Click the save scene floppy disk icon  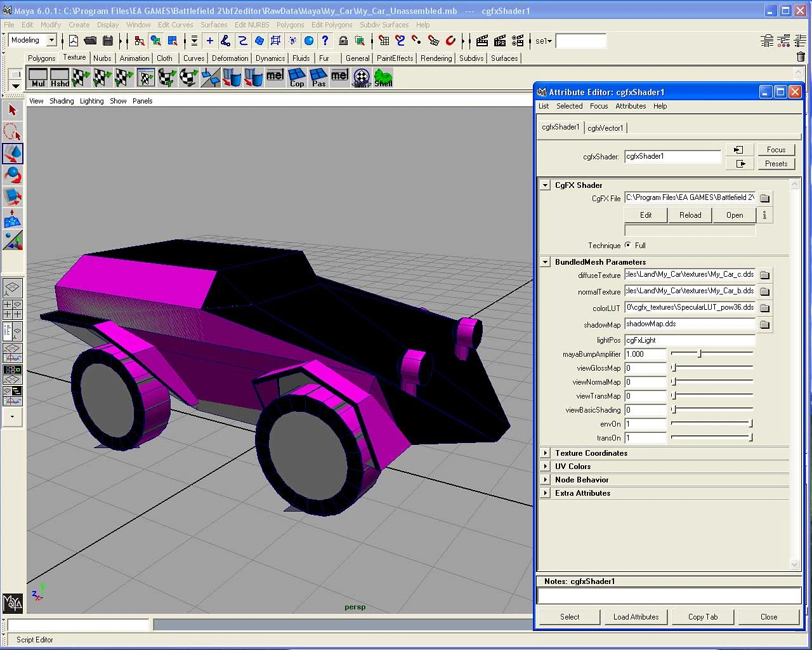(x=108, y=41)
